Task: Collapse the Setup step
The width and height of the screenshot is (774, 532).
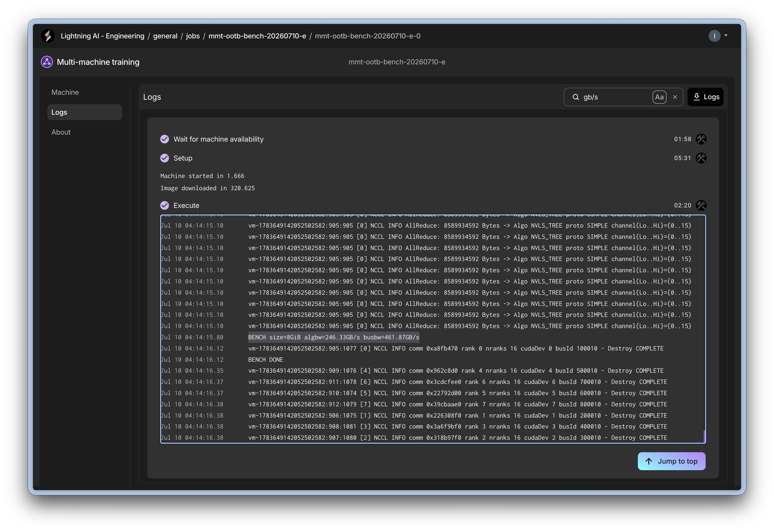Action: [x=183, y=158]
